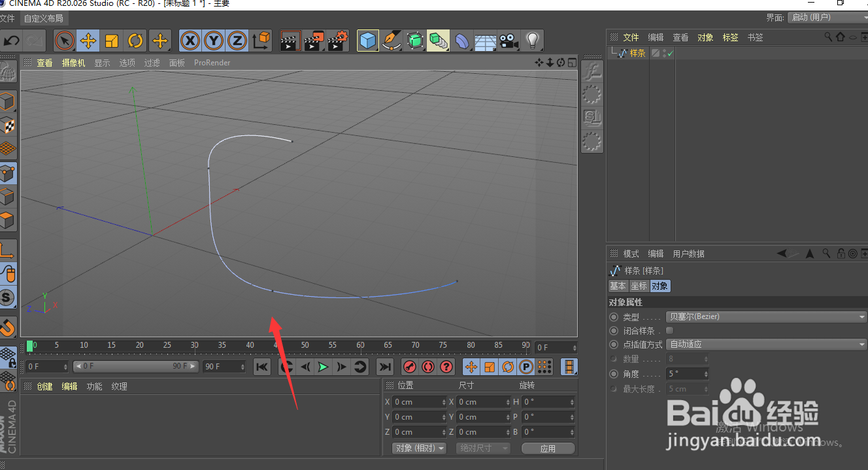Switch to the 坐标 attribute tab
The image size is (868, 470).
(639, 286)
